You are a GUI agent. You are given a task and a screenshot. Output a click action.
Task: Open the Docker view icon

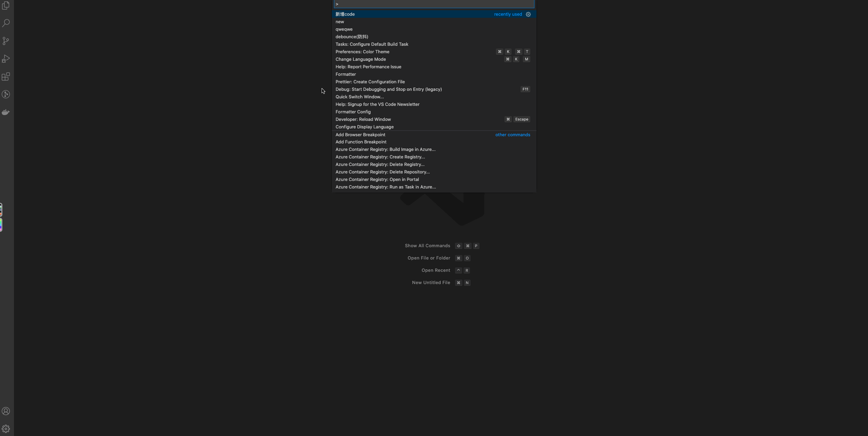pyautogui.click(x=6, y=112)
